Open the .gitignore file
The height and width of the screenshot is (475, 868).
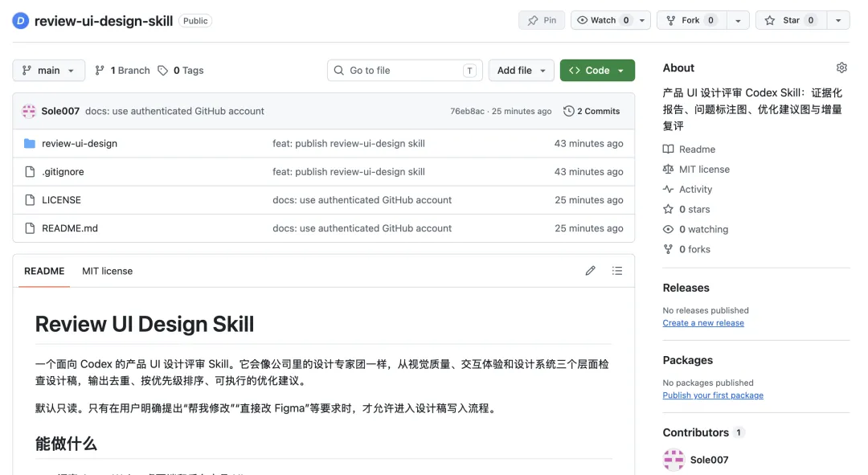click(x=63, y=172)
